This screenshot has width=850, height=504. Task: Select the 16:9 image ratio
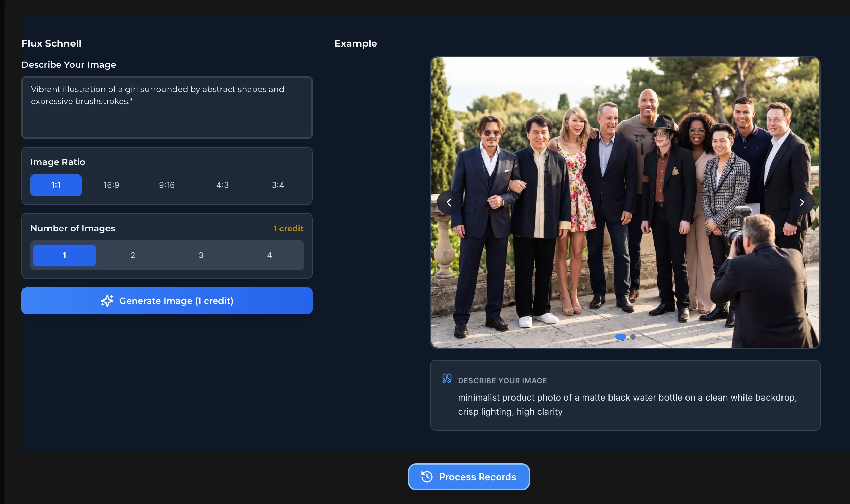click(111, 185)
